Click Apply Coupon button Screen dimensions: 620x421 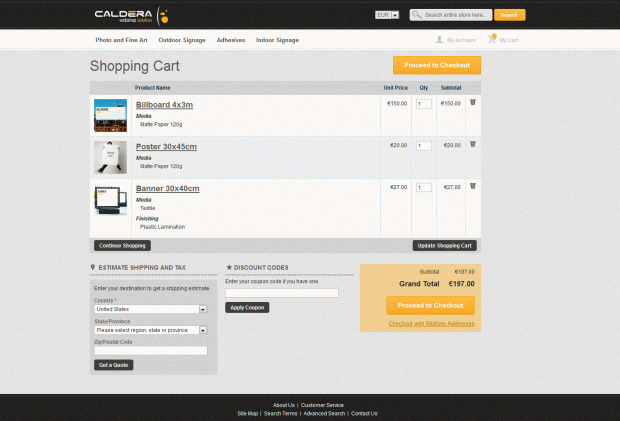tap(247, 308)
